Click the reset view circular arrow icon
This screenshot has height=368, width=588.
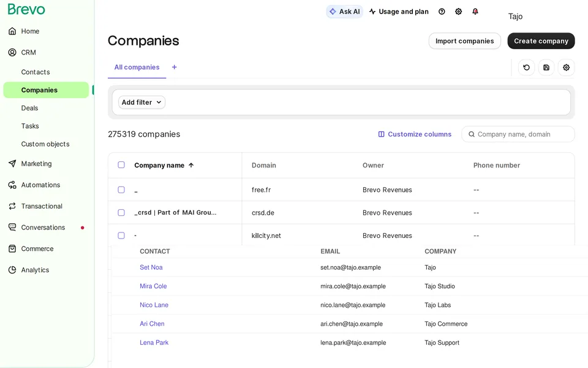click(x=527, y=67)
